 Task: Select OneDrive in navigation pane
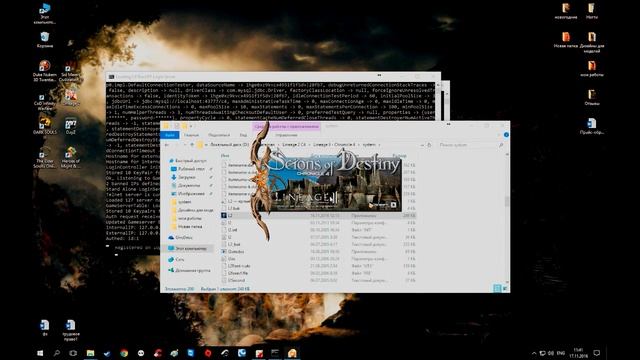tap(180, 237)
